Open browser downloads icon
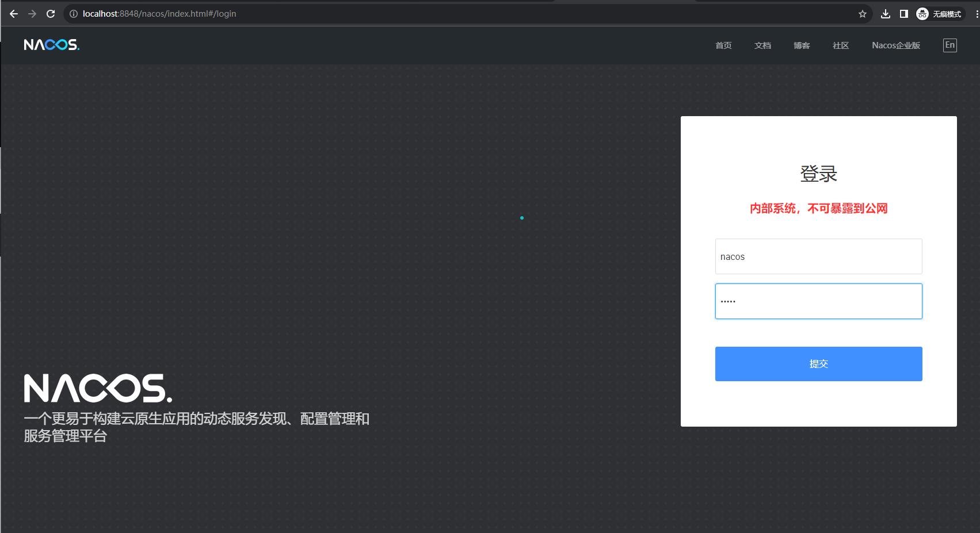Image resolution: width=980 pixels, height=533 pixels. (886, 14)
